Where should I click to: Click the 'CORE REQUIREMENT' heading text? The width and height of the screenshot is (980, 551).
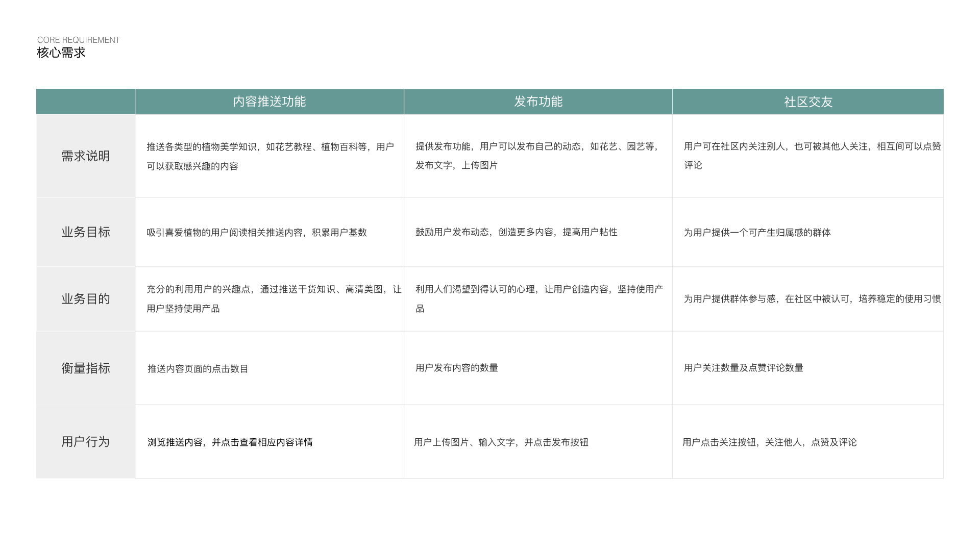coord(79,40)
